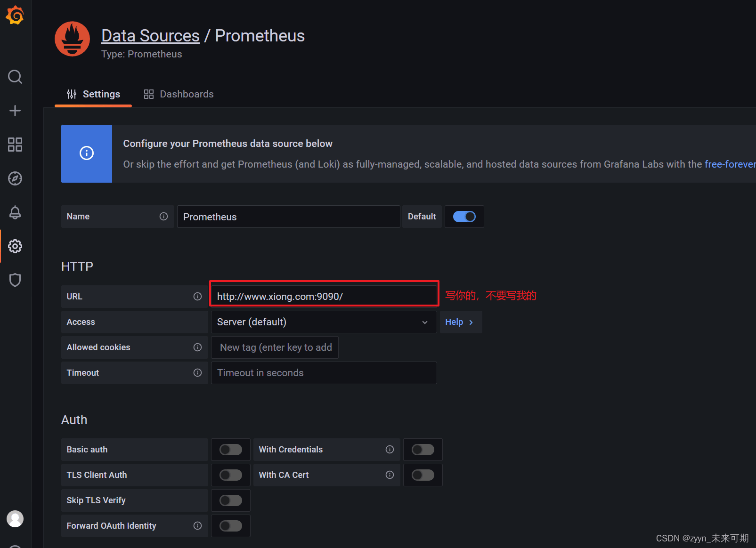Switch to the Dashboards tab
This screenshot has height=548, width=756.
click(x=179, y=94)
